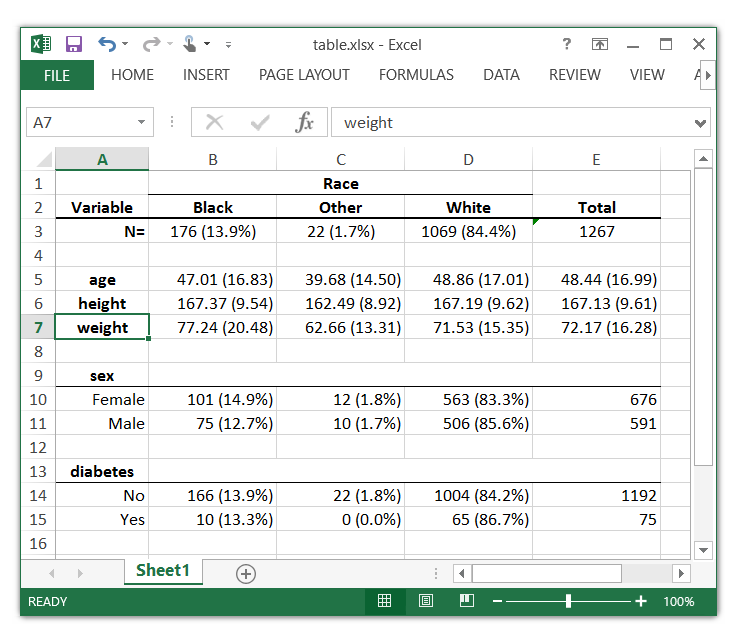
Task: Select row 3 header
Action: pos(38,231)
